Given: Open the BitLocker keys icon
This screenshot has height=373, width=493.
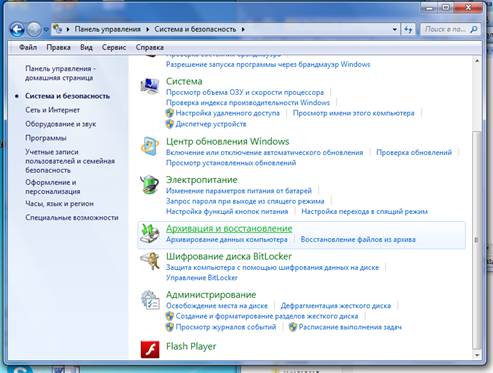Looking at the screenshot, I should pos(150,261).
